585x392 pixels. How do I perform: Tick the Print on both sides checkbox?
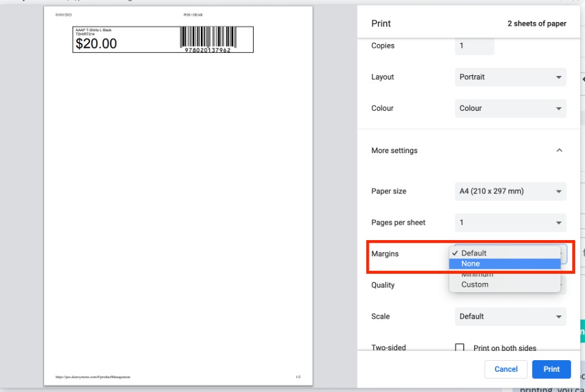point(459,348)
